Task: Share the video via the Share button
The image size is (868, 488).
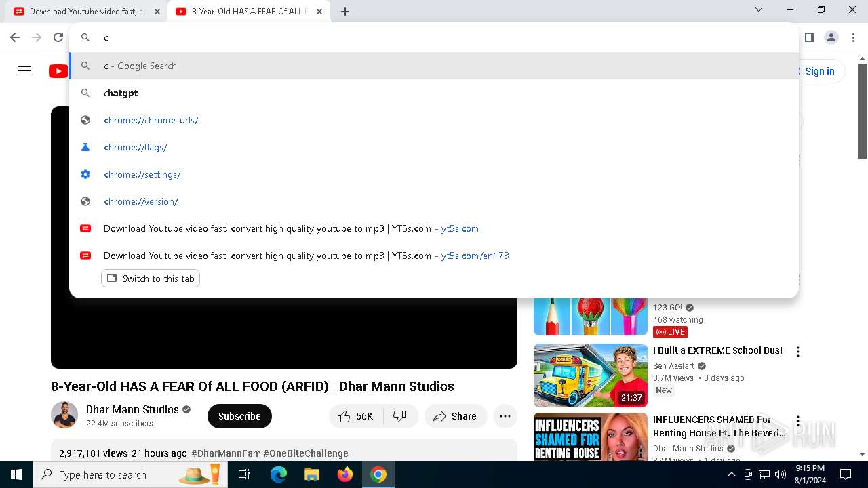Action: pos(456,416)
